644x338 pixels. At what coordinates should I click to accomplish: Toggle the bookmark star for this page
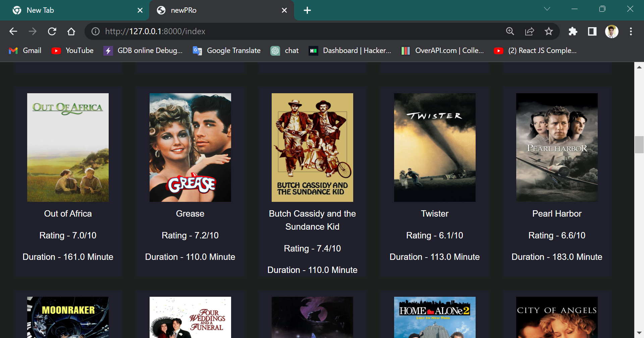click(x=549, y=31)
